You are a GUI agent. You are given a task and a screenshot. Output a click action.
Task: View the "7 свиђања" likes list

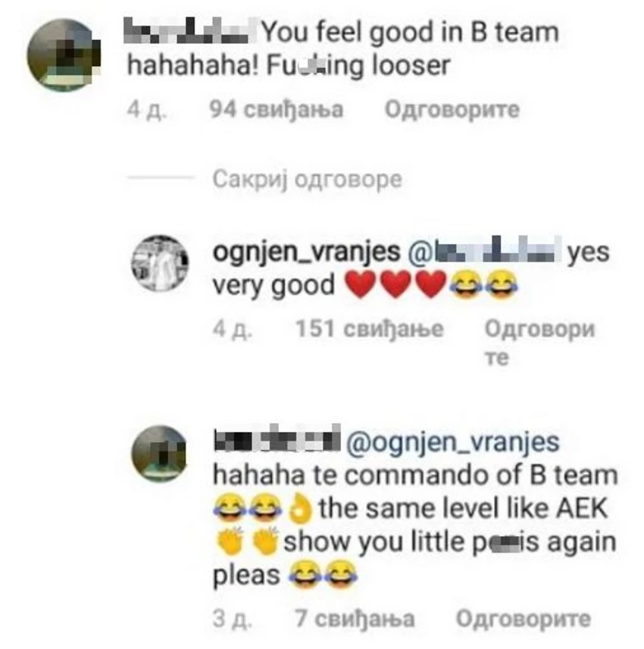355,619
